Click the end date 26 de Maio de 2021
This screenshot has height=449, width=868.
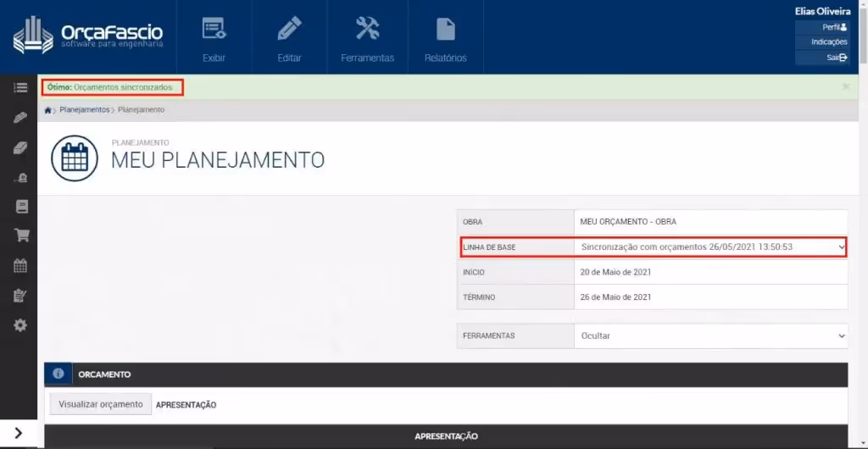[x=615, y=297]
